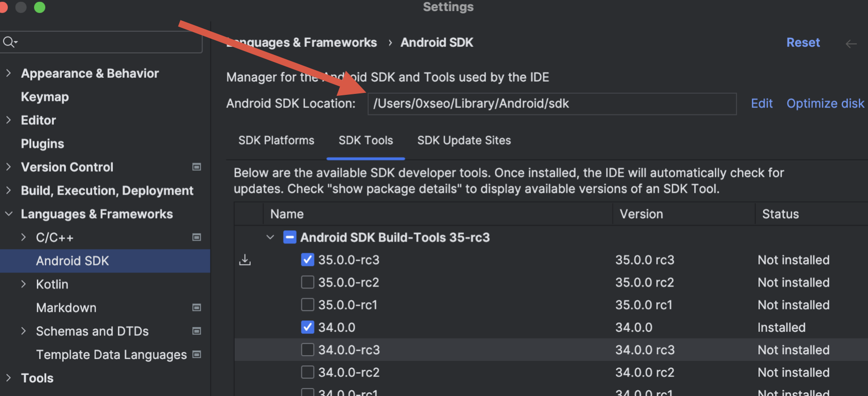This screenshot has height=396, width=868.
Task: Uncheck the 35.0.0-rc3 build-tools checkbox
Action: point(308,260)
